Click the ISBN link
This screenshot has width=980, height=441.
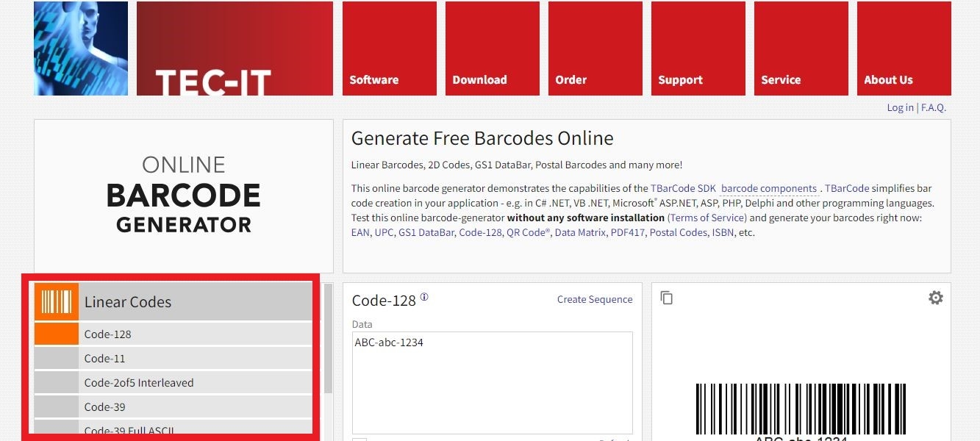click(x=723, y=232)
